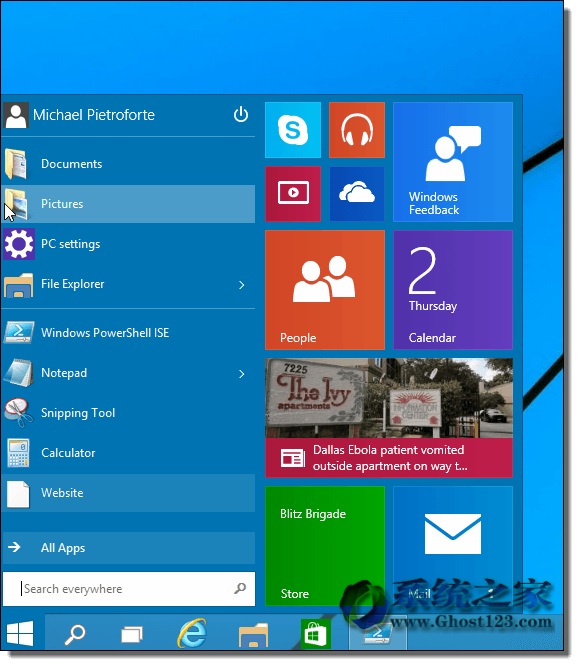The width and height of the screenshot is (579, 666).
Task: Click the Windows Start button on taskbar
Action: click(20, 633)
